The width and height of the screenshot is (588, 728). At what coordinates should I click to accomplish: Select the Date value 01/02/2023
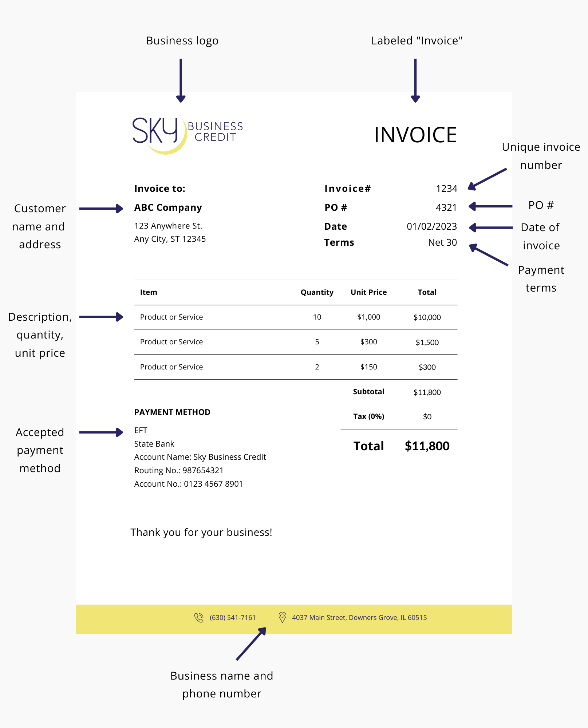[x=432, y=226]
